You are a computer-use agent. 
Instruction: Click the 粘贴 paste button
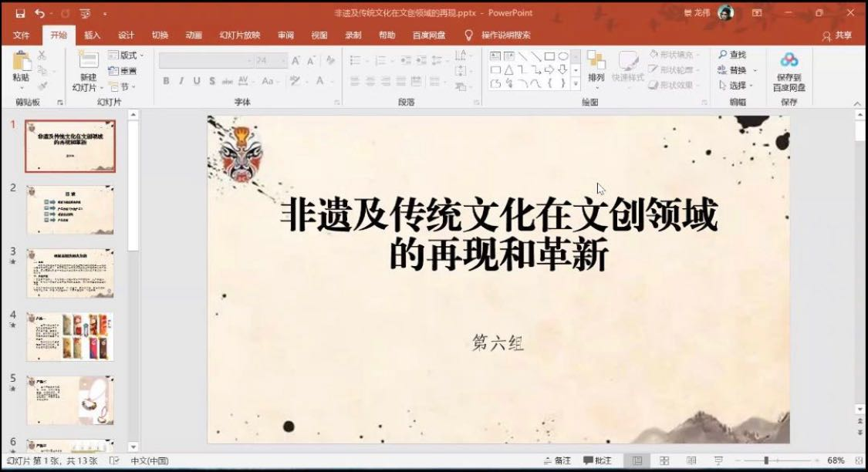(21, 69)
